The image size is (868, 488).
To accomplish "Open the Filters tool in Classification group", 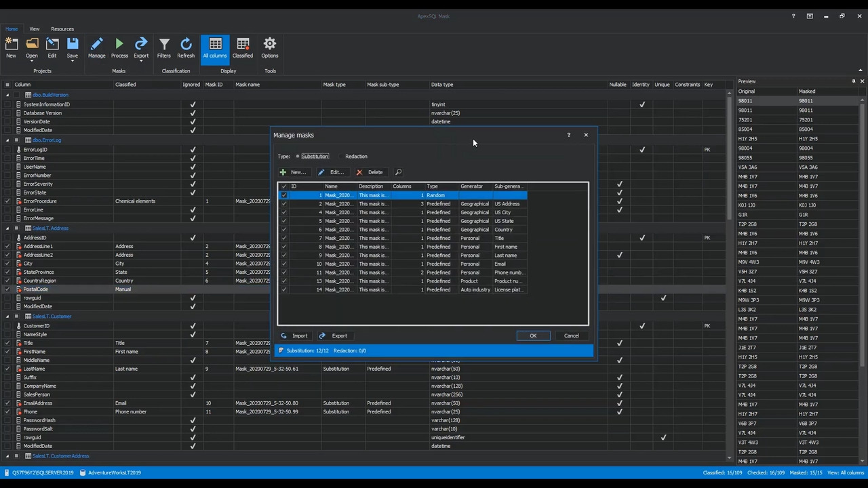I will pyautogui.click(x=164, y=43).
